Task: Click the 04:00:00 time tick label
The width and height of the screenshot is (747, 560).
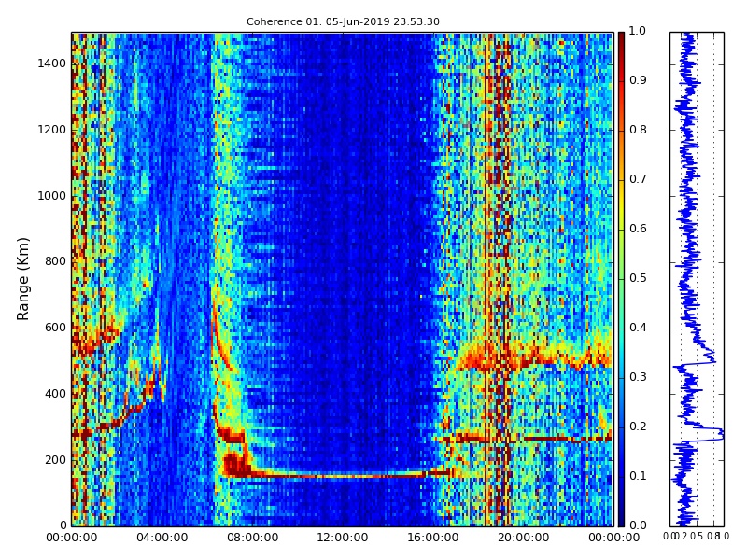Action: tap(162, 538)
